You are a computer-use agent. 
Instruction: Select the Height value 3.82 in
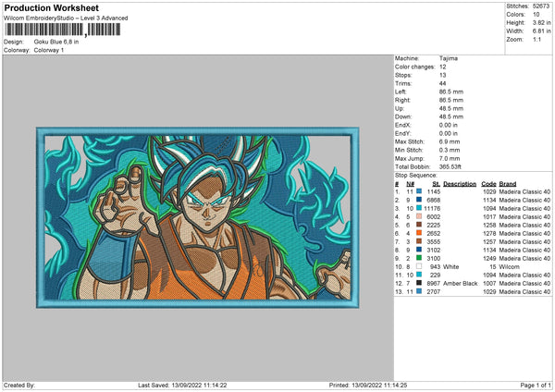pos(541,22)
